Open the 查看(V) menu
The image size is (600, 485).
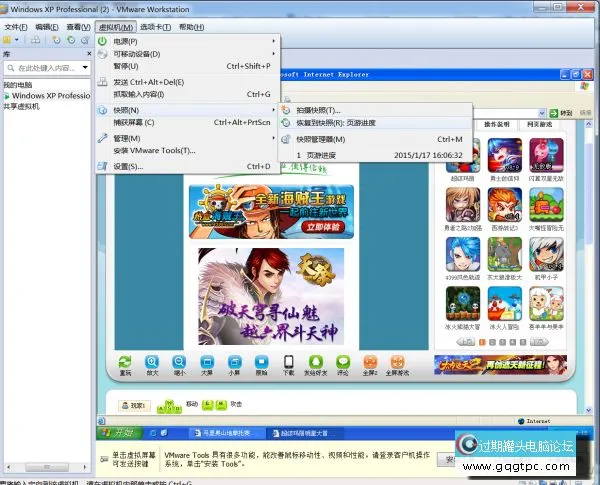tap(78, 27)
